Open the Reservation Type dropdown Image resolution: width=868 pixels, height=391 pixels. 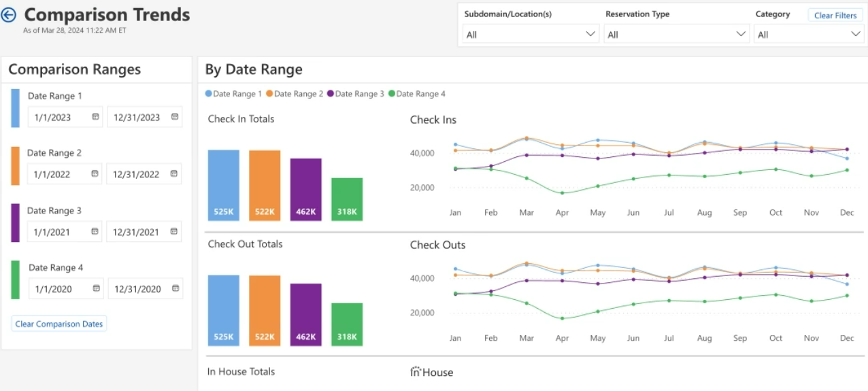tap(676, 35)
